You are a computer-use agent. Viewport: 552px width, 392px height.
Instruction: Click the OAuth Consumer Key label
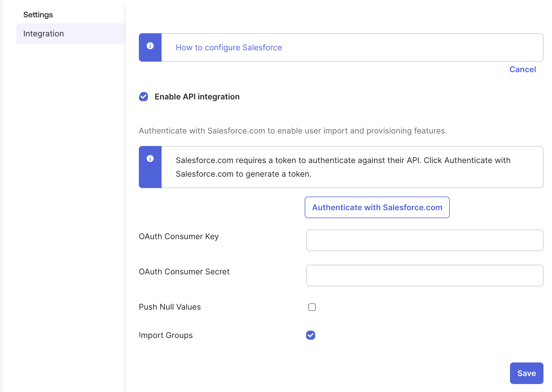click(x=179, y=236)
